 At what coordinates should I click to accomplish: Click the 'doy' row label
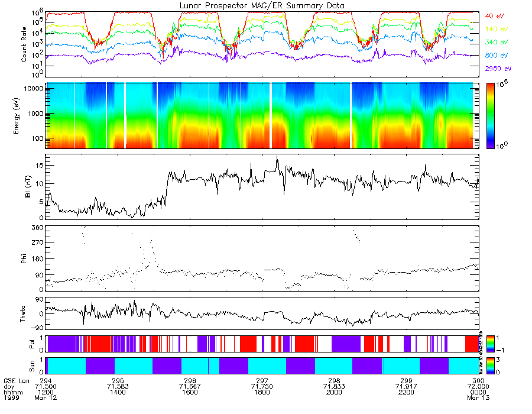point(9,387)
